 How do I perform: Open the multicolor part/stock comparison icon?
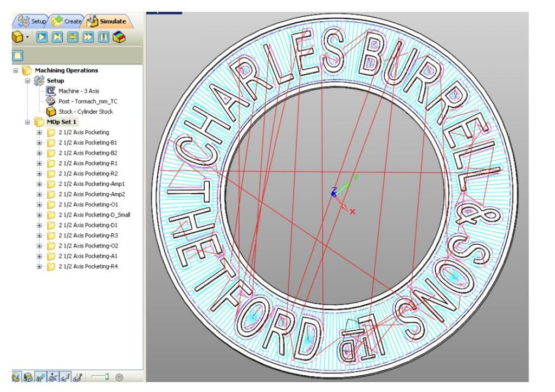pyautogui.click(x=119, y=37)
